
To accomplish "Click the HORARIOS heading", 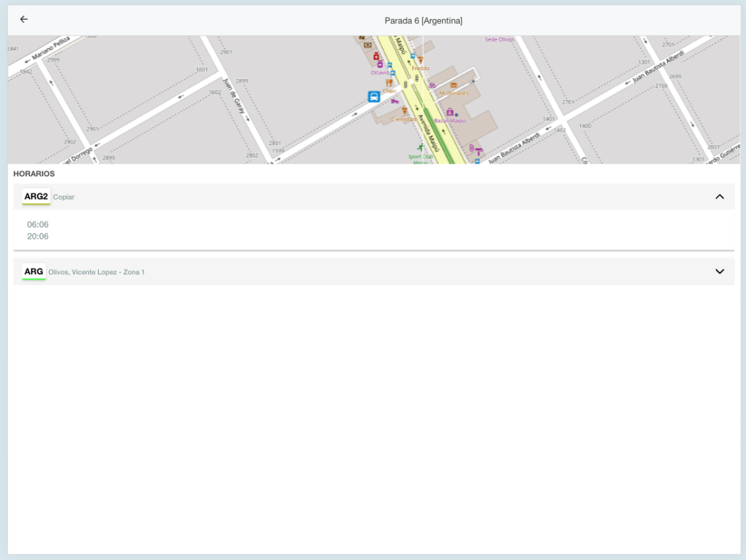I will pyautogui.click(x=34, y=174).
